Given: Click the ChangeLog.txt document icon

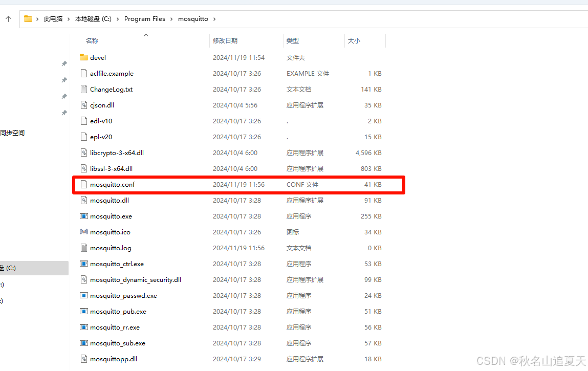Looking at the screenshot, I should coord(84,89).
